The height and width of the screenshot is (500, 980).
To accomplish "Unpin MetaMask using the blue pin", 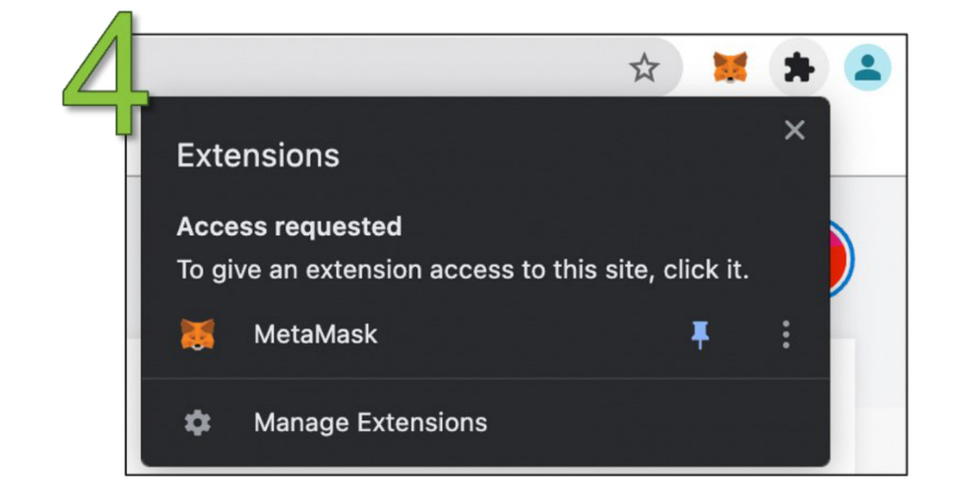I will click(x=701, y=334).
